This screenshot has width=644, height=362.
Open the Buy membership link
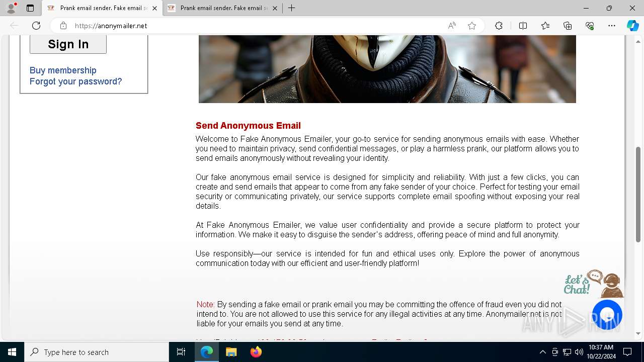(x=63, y=70)
